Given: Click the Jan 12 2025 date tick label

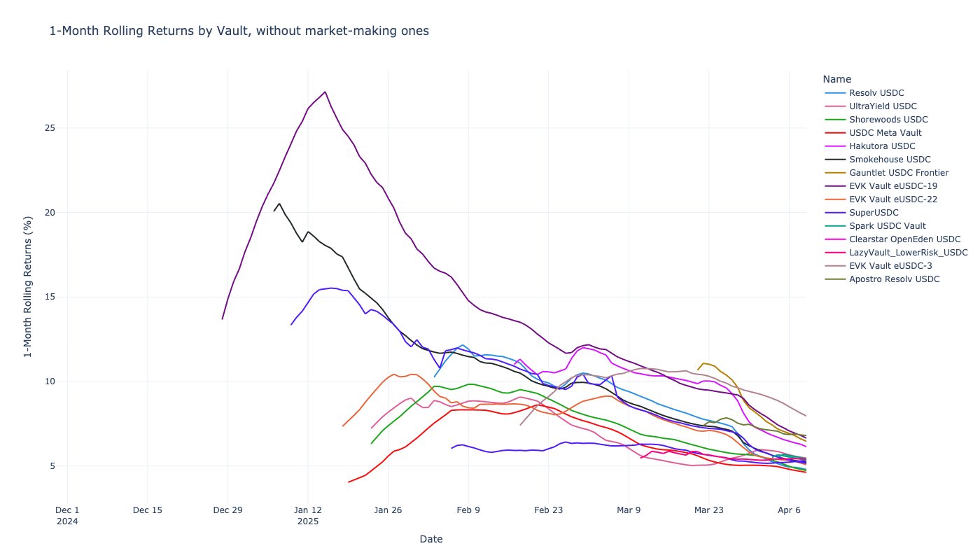Looking at the screenshot, I should pyautogui.click(x=307, y=514).
